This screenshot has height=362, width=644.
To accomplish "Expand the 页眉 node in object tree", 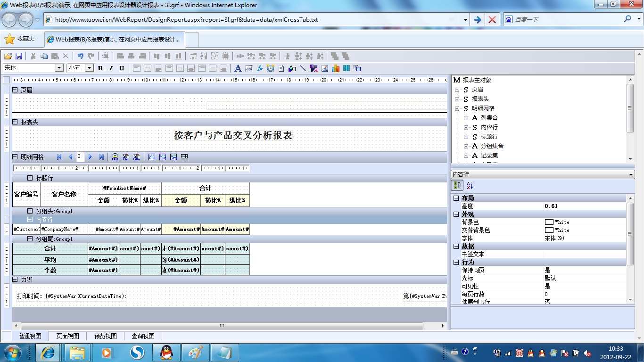I will pyautogui.click(x=457, y=90).
